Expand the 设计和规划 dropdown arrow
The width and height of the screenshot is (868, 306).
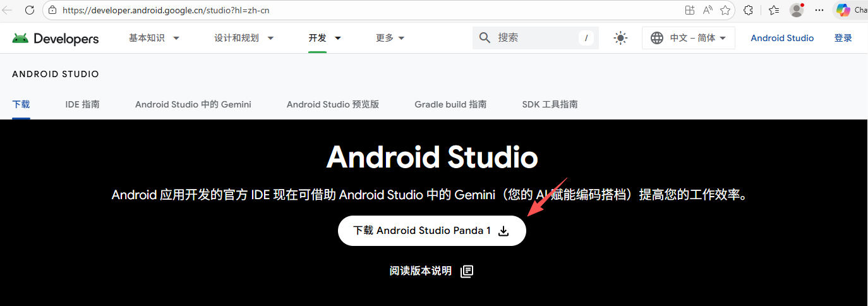[x=270, y=38]
